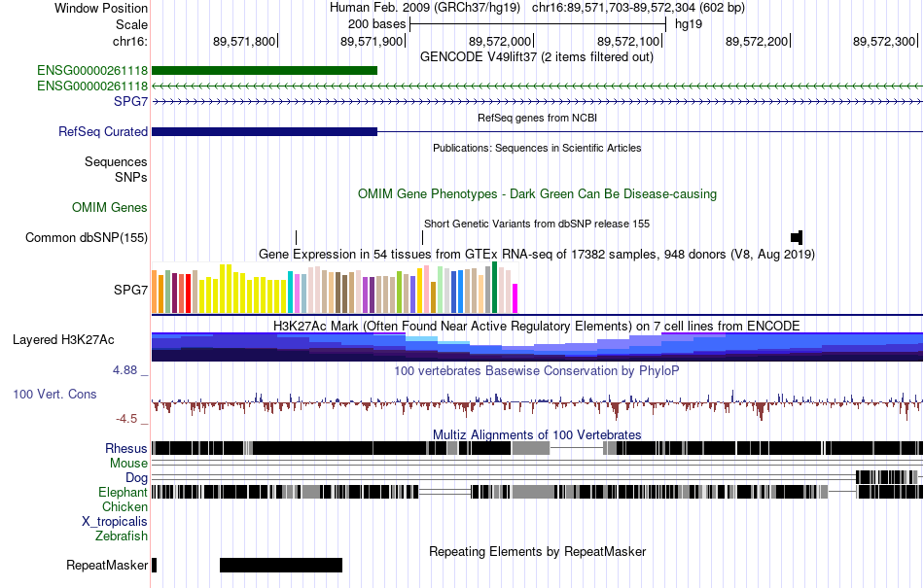
Task: Click GENCODE V49lift37 track title
Action: (536, 57)
